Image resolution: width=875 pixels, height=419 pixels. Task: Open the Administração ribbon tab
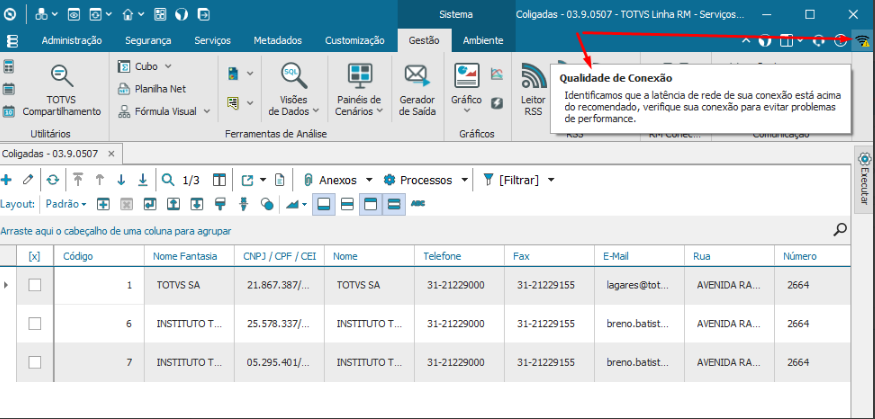tap(72, 40)
